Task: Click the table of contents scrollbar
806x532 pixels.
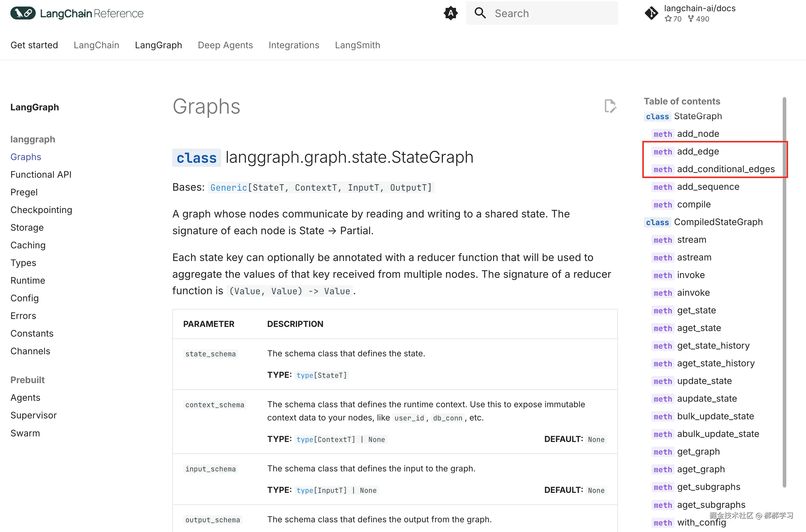Action: (x=784, y=292)
